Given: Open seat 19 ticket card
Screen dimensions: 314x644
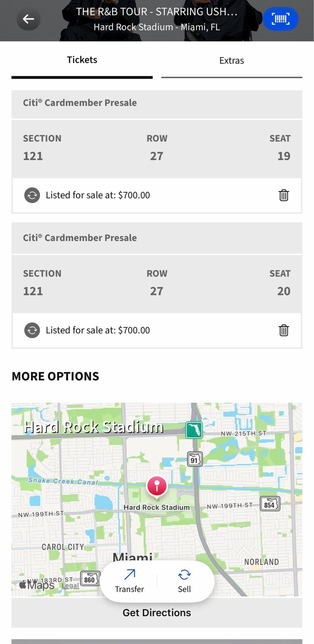Looking at the screenshot, I should coord(157,149).
